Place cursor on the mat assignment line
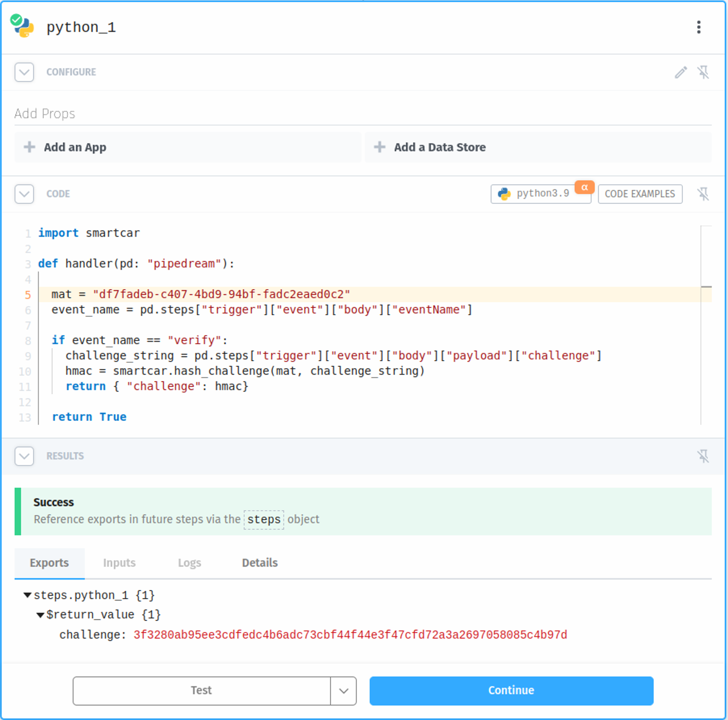The width and height of the screenshot is (728, 720). [201, 294]
